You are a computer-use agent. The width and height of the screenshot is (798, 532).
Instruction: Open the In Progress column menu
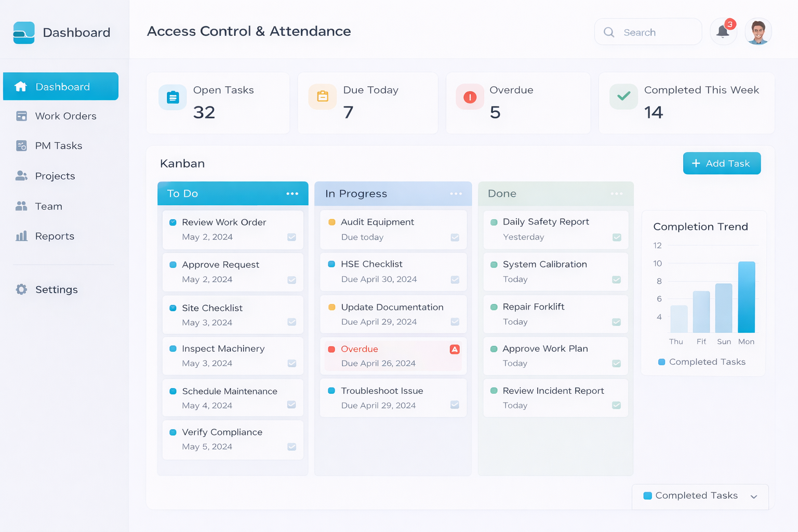pyautogui.click(x=456, y=193)
